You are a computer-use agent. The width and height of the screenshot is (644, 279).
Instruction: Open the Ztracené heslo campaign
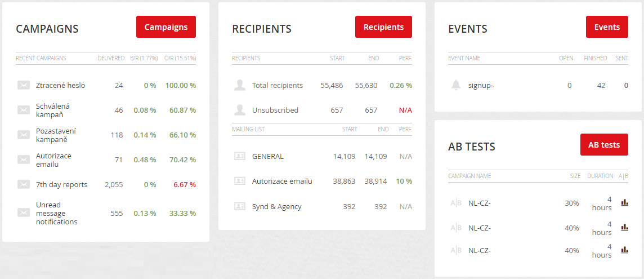click(x=60, y=86)
